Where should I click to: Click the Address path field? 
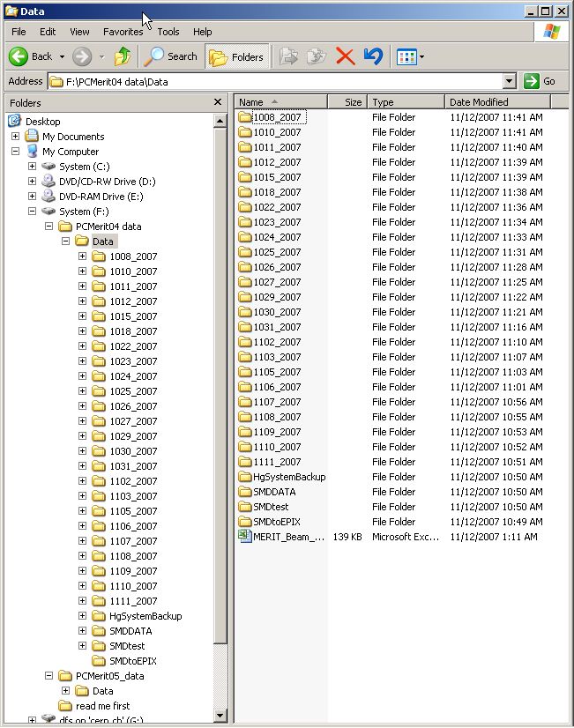(x=277, y=82)
